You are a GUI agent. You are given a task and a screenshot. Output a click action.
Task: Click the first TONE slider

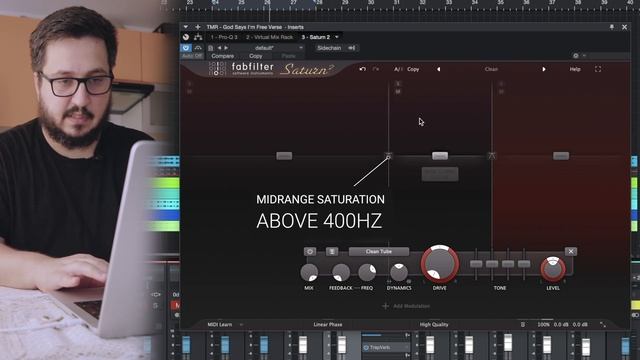(x=476, y=264)
